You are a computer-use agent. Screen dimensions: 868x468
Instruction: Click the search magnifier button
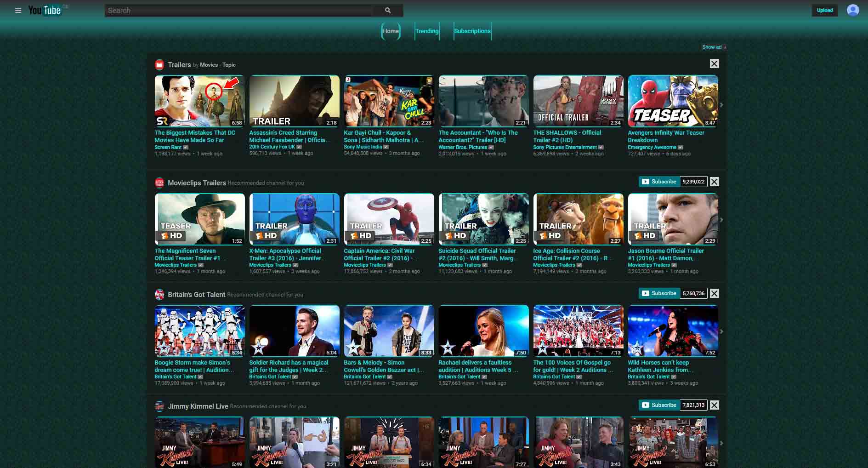pyautogui.click(x=388, y=11)
